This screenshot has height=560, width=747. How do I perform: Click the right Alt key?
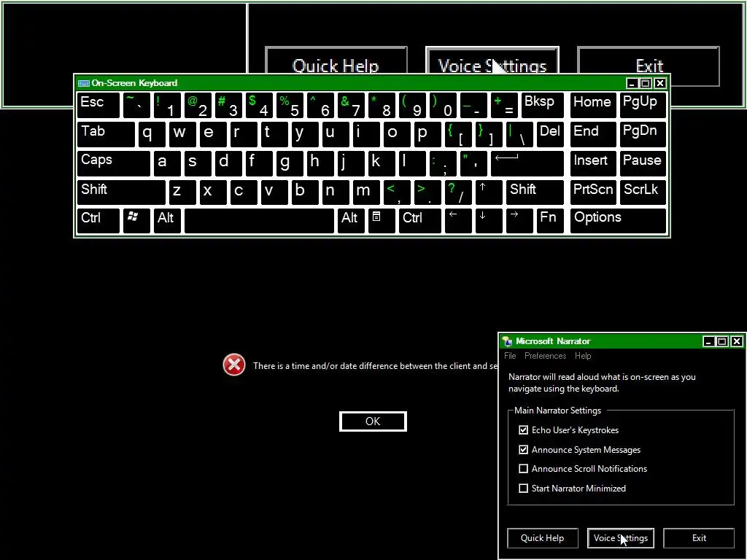[x=351, y=221]
